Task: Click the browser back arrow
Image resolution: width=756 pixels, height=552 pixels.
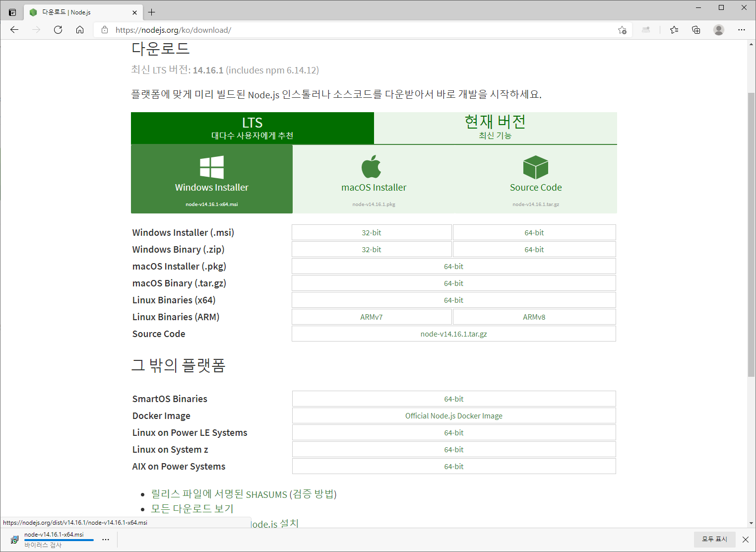Action: coord(14,30)
